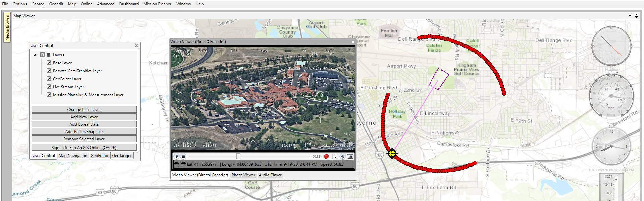Play the video in Video Viewer
This screenshot has width=644, height=201.
point(177,156)
